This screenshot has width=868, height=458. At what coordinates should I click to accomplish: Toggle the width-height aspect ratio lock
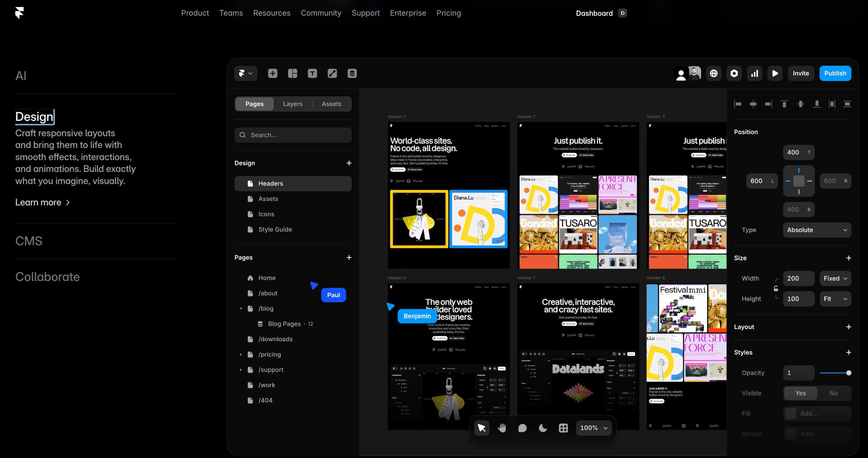[776, 288]
